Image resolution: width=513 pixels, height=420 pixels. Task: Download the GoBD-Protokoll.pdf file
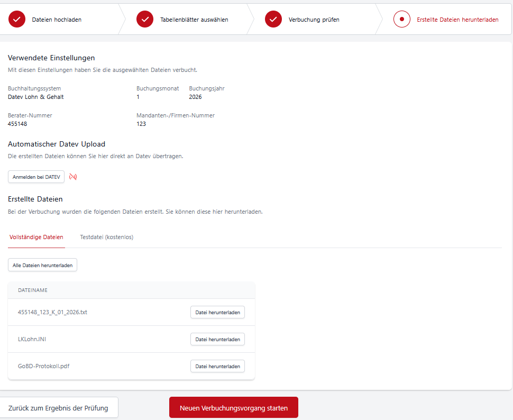coord(217,366)
